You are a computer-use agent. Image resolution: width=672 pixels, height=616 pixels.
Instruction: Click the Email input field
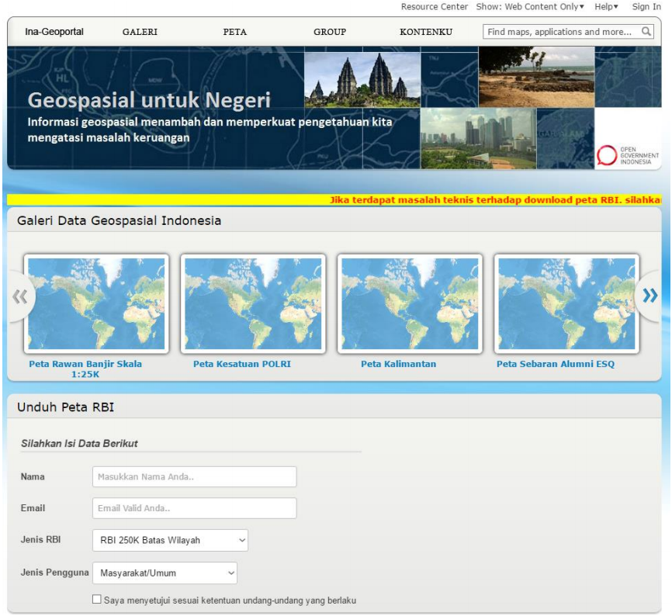tap(194, 508)
